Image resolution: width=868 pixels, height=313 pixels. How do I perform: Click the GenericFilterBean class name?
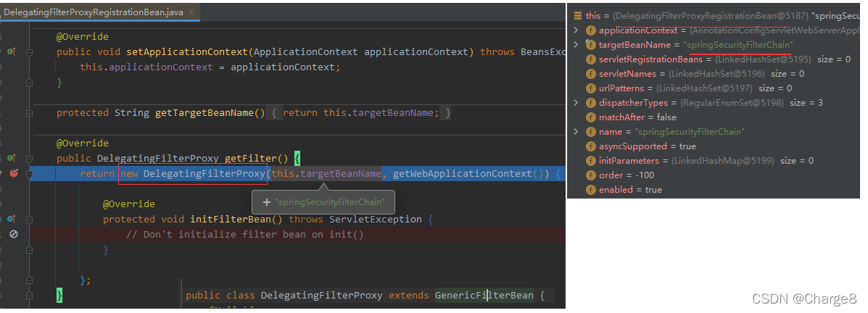tap(484, 296)
